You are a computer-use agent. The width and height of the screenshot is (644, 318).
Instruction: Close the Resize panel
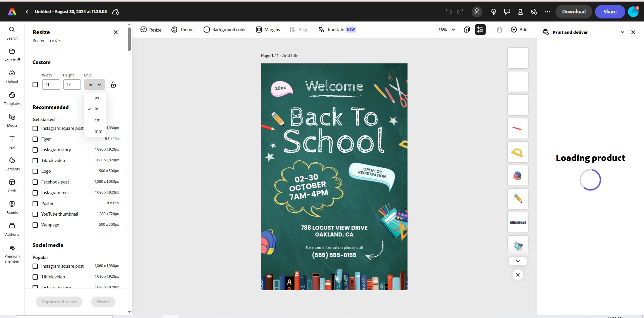[116, 32]
